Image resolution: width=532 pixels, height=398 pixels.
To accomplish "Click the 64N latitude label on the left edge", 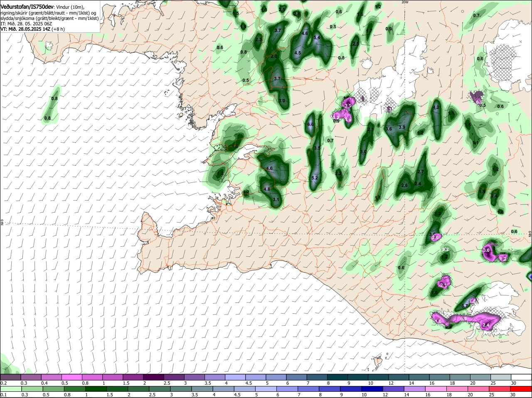I will pos(2,223).
